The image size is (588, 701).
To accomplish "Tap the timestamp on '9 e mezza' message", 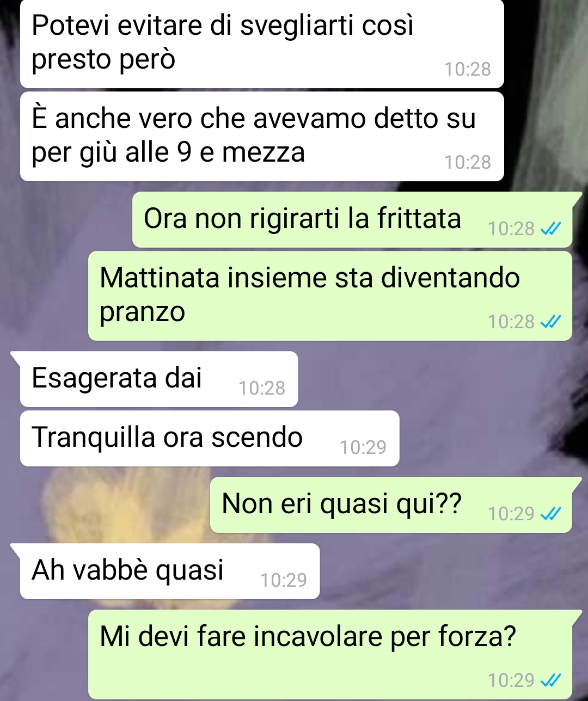I will [x=468, y=162].
